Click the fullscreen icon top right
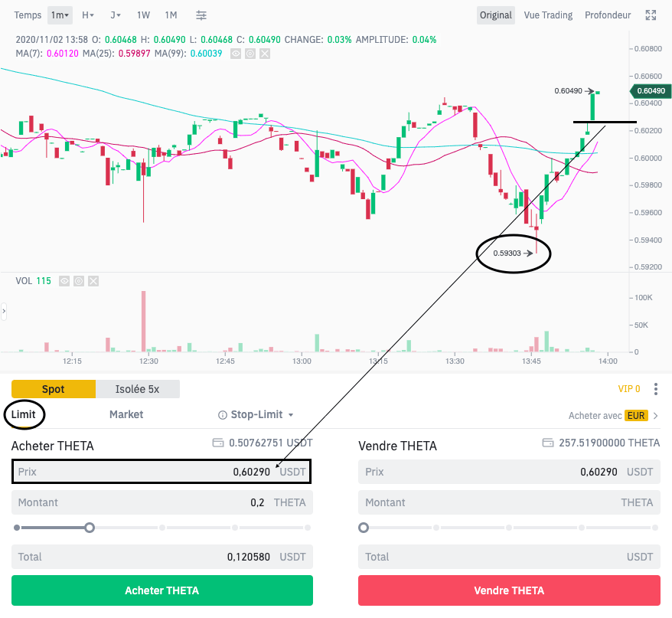The height and width of the screenshot is (618, 672). pyautogui.click(x=651, y=14)
